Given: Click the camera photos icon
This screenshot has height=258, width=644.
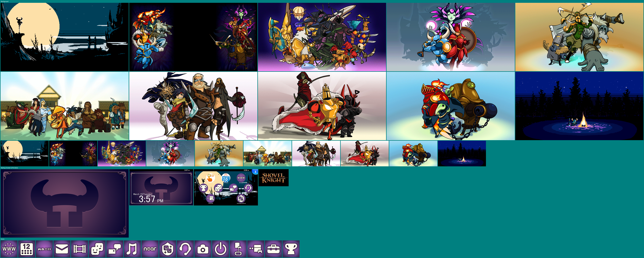Looking at the screenshot, I should [x=203, y=249].
